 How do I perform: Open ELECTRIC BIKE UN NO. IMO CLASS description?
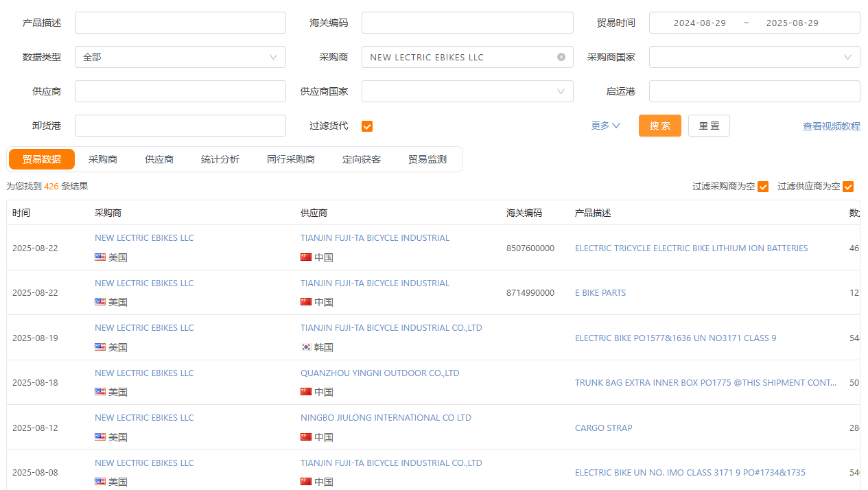(690, 473)
